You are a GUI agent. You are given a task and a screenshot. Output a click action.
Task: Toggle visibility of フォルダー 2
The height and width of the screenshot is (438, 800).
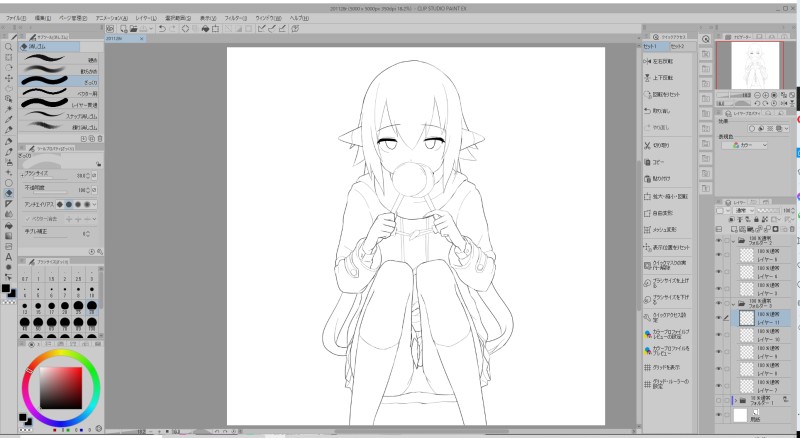click(x=719, y=240)
